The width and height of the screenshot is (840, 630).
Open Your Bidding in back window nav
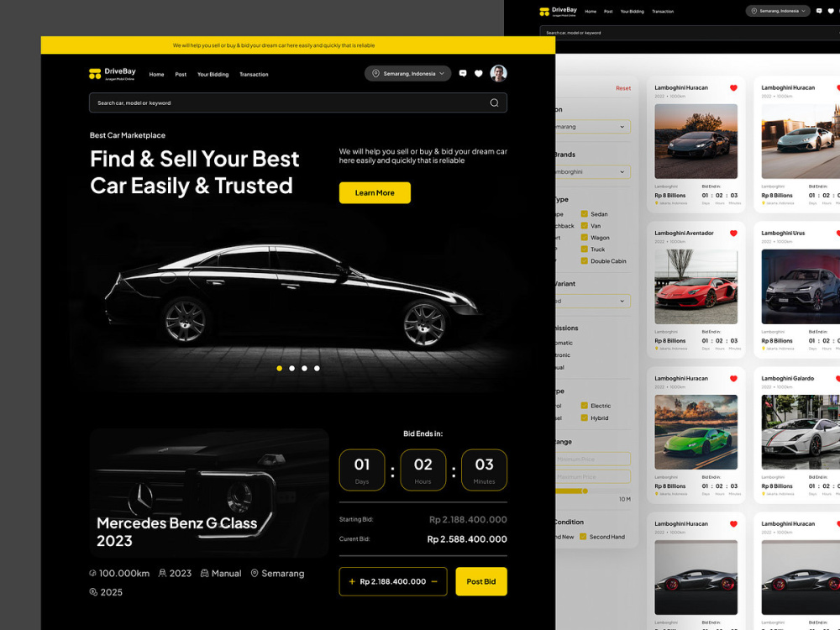coord(633,11)
